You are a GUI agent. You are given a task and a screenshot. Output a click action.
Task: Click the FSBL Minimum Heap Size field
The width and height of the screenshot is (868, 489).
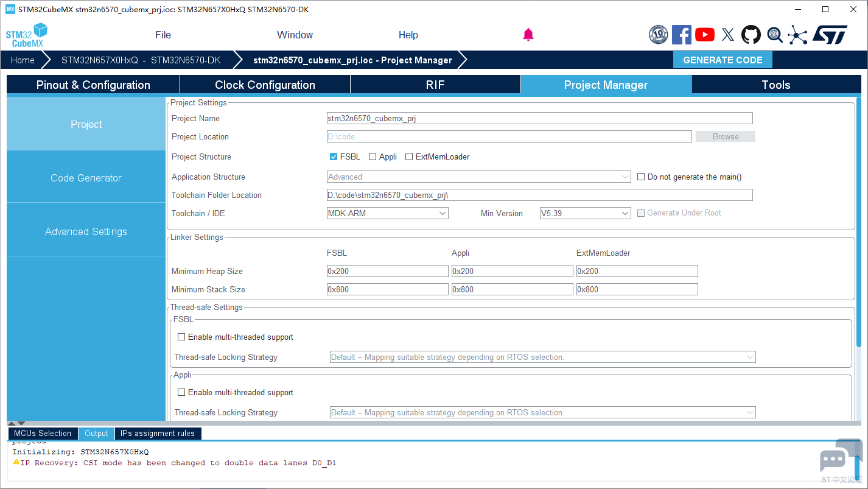click(x=388, y=271)
